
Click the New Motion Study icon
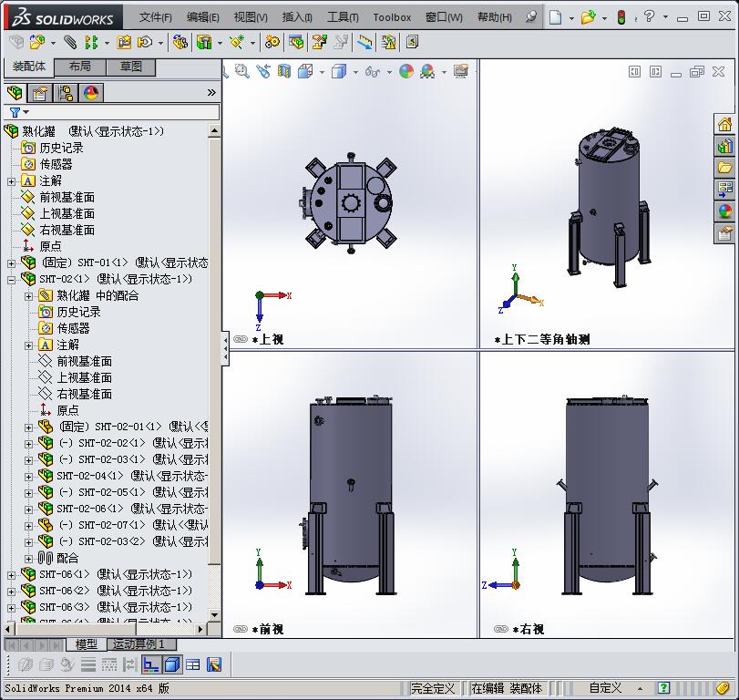point(272,43)
